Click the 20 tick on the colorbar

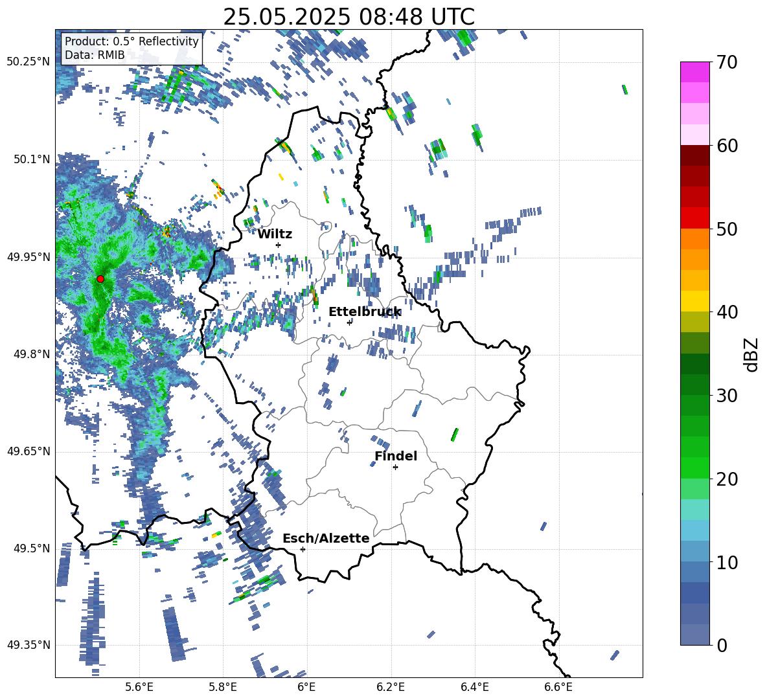(x=727, y=479)
